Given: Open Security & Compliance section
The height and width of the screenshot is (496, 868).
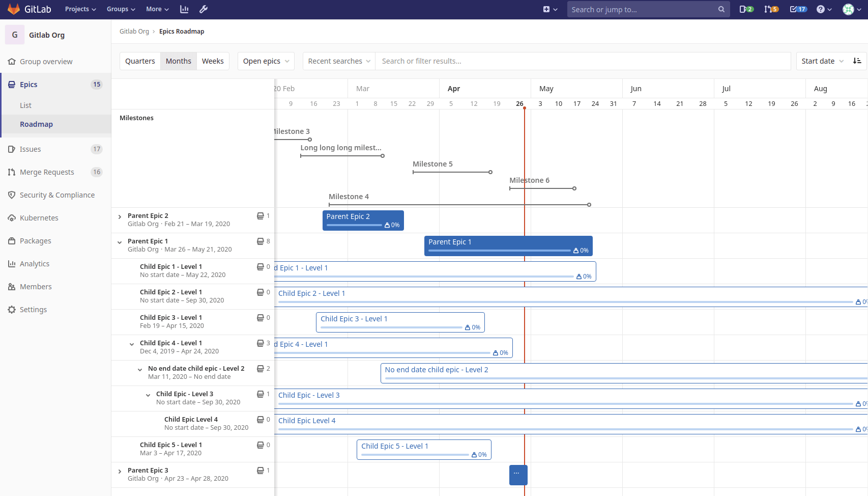Looking at the screenshot, I should coord(57,195).
